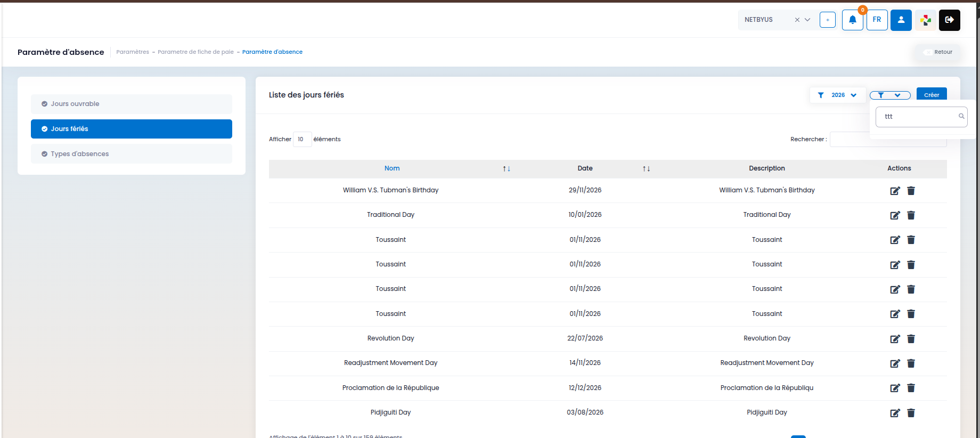Screen dimensions: 980x438
Task: Open the user profile icon
Action: pyautogui.click(x=901, y=20)
